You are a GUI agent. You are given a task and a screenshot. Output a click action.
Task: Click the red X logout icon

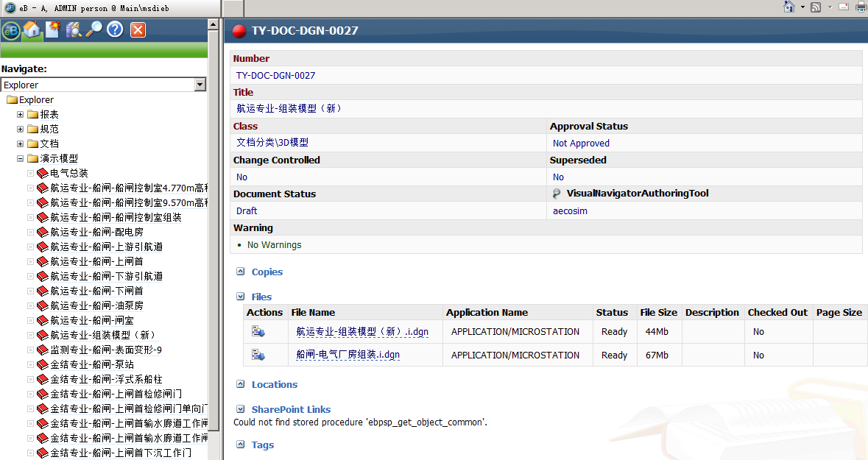[x=138, y=30]
